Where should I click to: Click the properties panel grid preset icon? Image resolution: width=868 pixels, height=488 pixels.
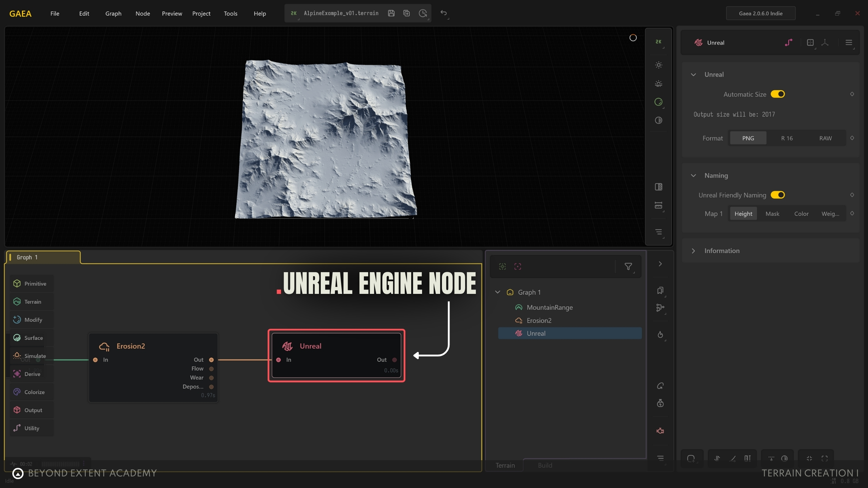tap(810, 43)
